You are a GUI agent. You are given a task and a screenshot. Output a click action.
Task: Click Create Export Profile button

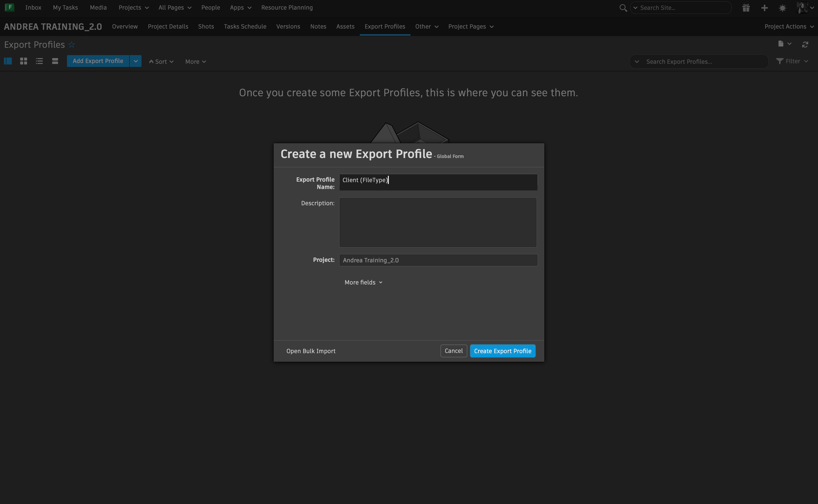(502, 351)
